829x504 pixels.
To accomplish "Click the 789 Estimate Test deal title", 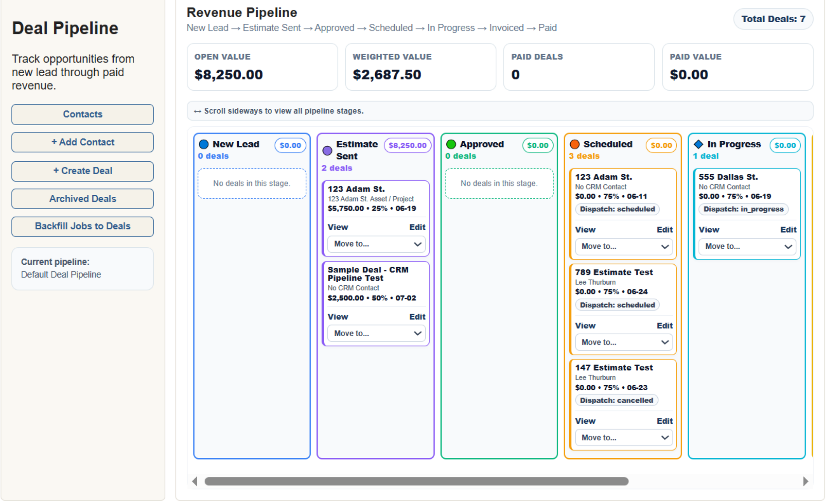I will [614, 272].
